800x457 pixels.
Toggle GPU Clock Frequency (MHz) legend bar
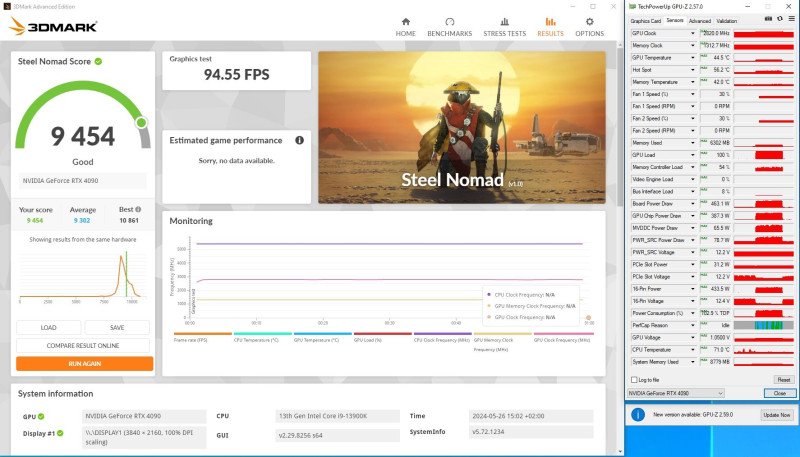[x=563, y=334]
